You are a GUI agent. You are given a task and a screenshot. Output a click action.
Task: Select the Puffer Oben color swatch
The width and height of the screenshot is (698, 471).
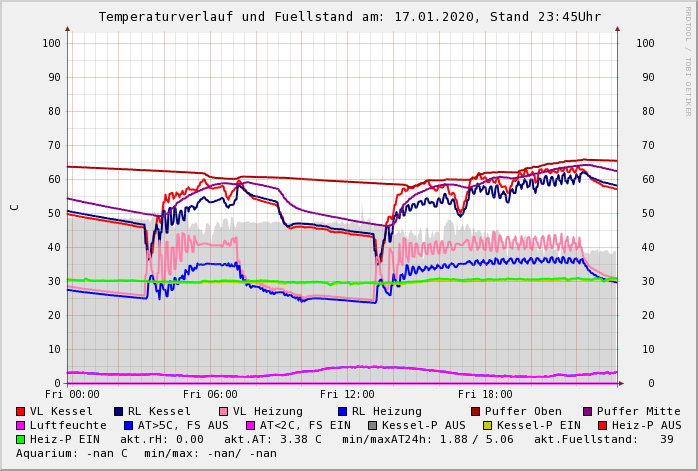tap(475, 411)
